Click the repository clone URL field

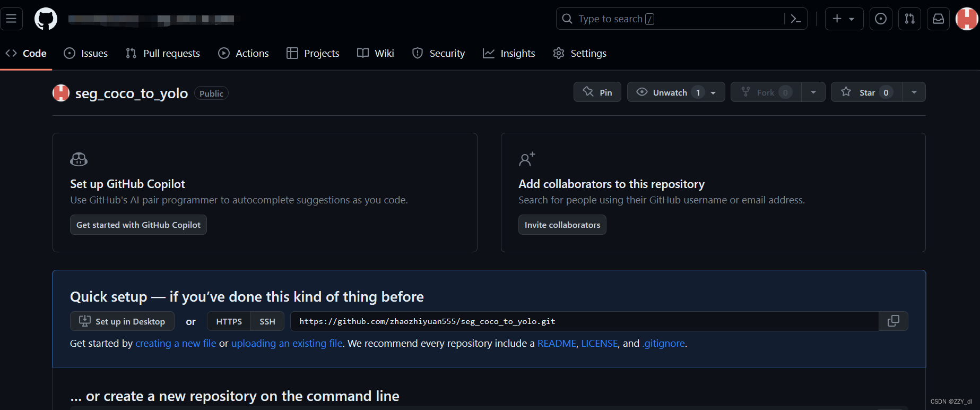tap(584, 321)
